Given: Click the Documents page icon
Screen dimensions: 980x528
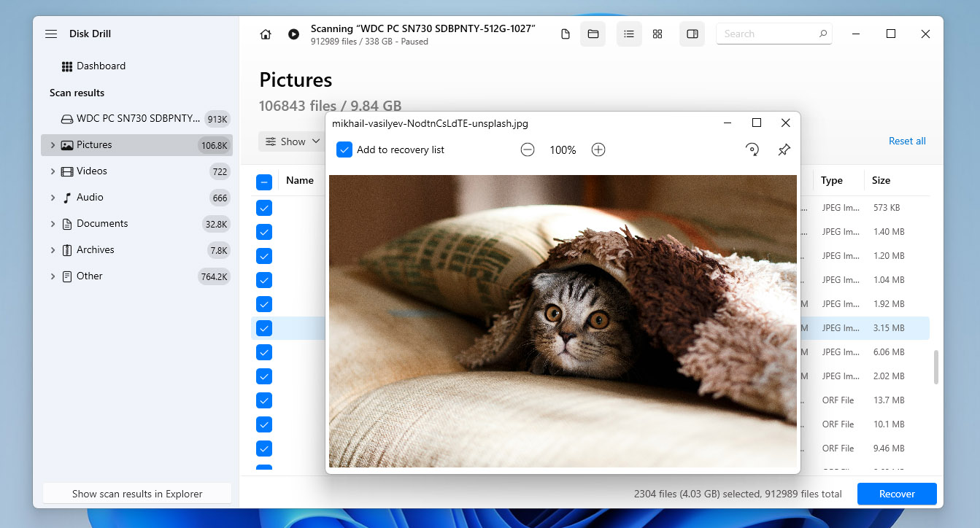Looking at the screenshot, I should 67,224.
